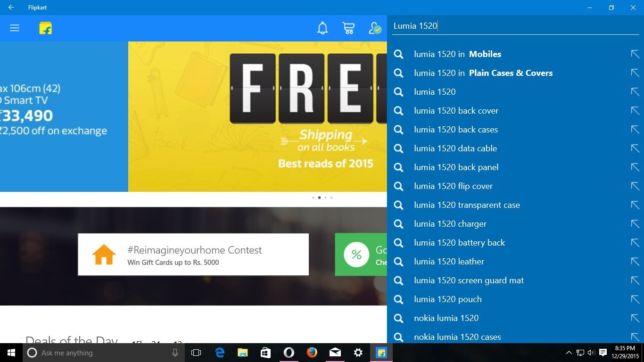Open Task View on the taskbar
644x362 pixels.
pyautogui.click(x=196, y=353)
